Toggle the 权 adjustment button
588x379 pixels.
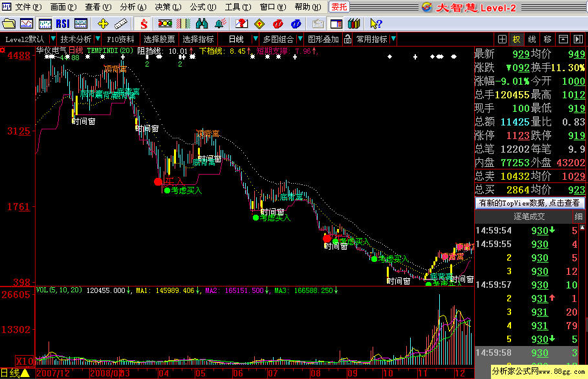pos(517,39)
